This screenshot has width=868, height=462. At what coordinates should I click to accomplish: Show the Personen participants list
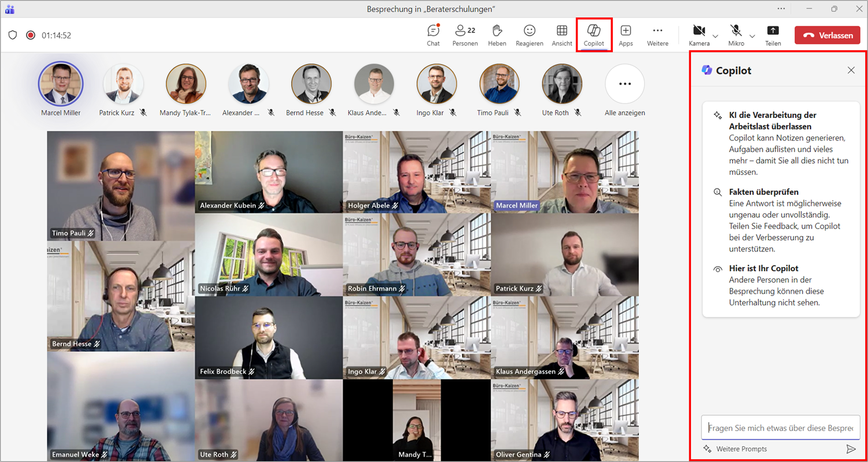464,35
